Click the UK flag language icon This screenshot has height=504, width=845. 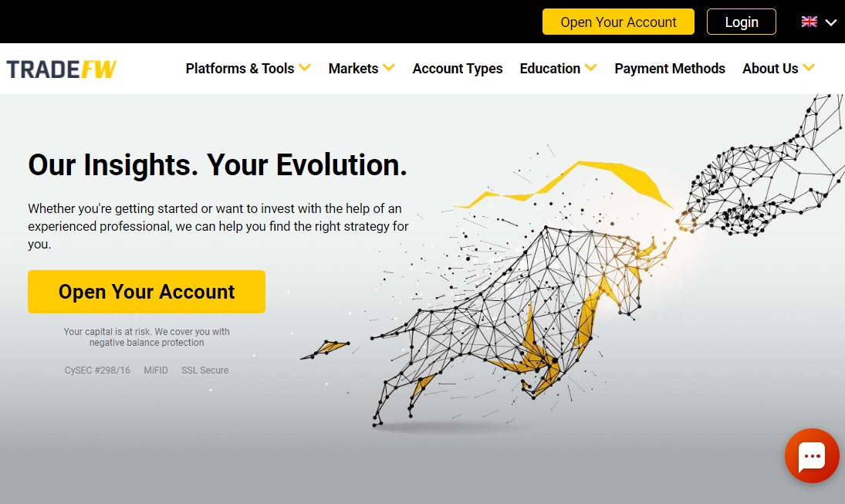pos(809,22)
